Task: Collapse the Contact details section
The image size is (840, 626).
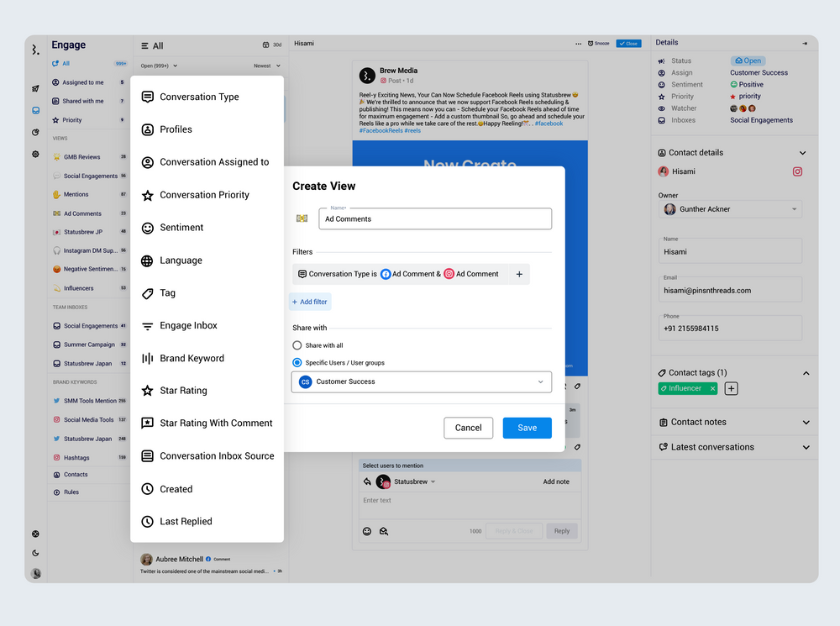Action: click(802, 153)
